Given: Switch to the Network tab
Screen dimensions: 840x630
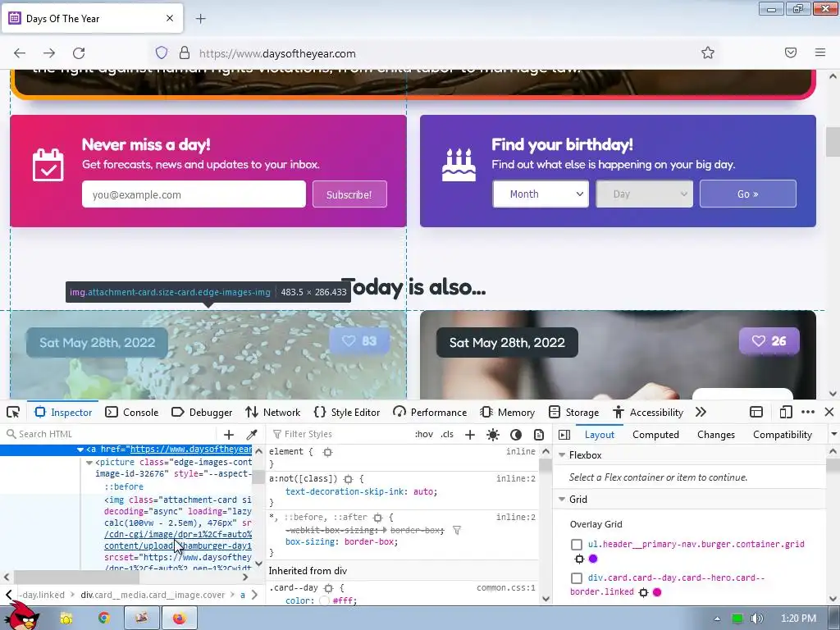Looking at the screenshot, I should tap(272, 412).
